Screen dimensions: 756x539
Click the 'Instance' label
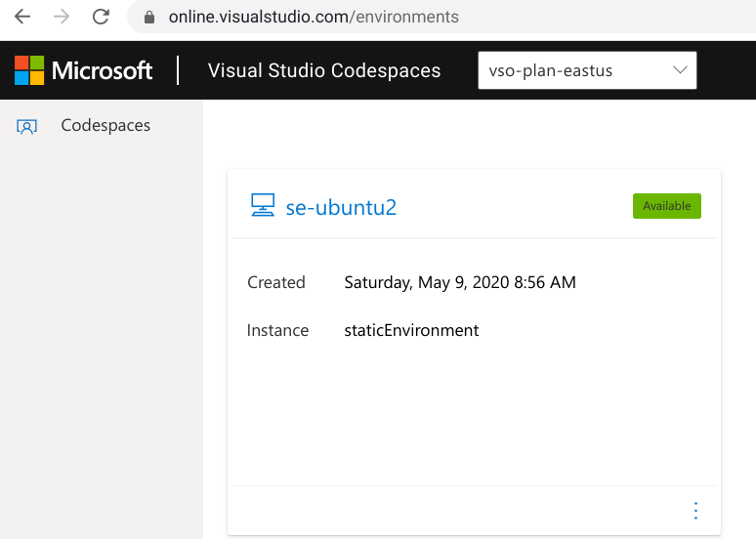click(277, 330)
